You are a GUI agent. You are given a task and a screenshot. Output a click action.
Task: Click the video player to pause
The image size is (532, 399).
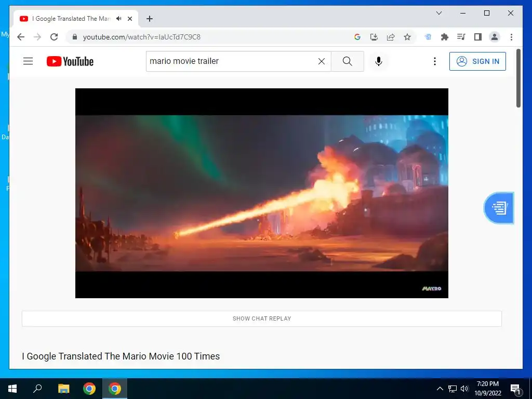coord(262,193)
